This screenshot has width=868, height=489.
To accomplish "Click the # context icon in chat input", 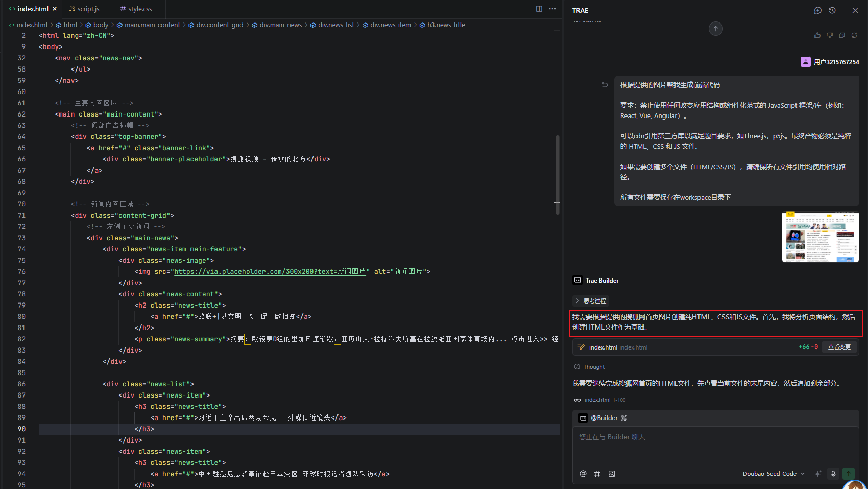I will click(x=597, y=474).
